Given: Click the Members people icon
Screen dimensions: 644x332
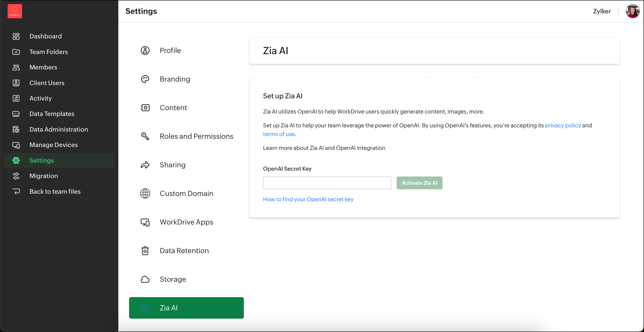Looking at the screenshot, I should point(16,67).
